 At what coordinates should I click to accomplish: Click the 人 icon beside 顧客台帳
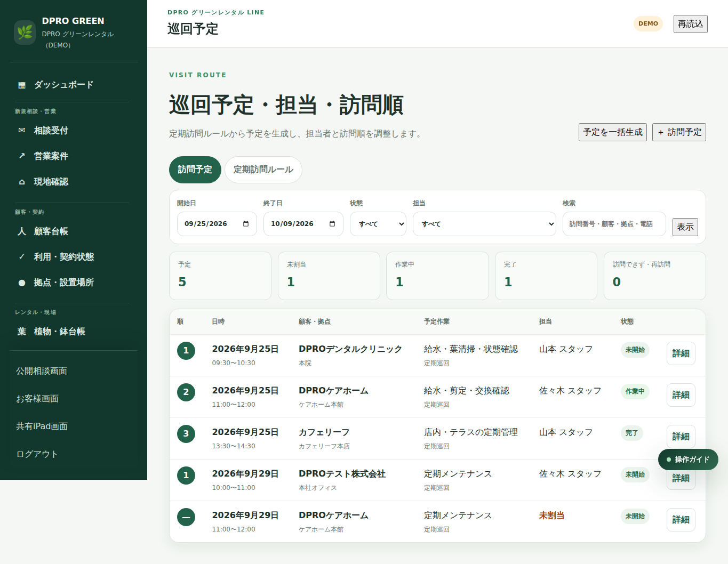[x=22, y=231]
